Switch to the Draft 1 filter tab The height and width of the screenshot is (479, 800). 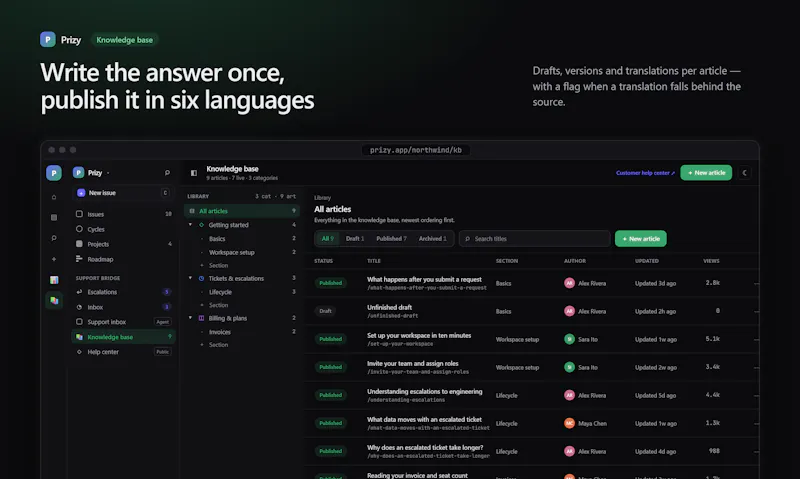coord(355,239)
